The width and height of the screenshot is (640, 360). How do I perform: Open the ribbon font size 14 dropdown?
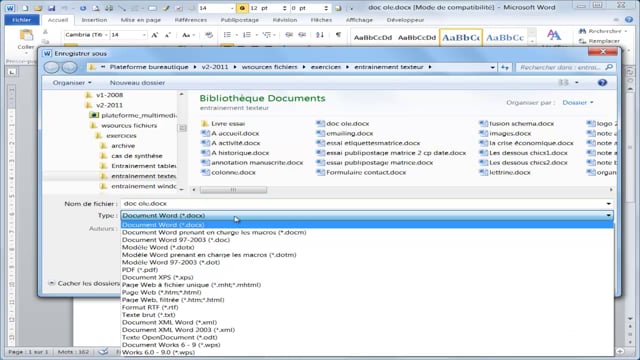(x=144, y=35)
